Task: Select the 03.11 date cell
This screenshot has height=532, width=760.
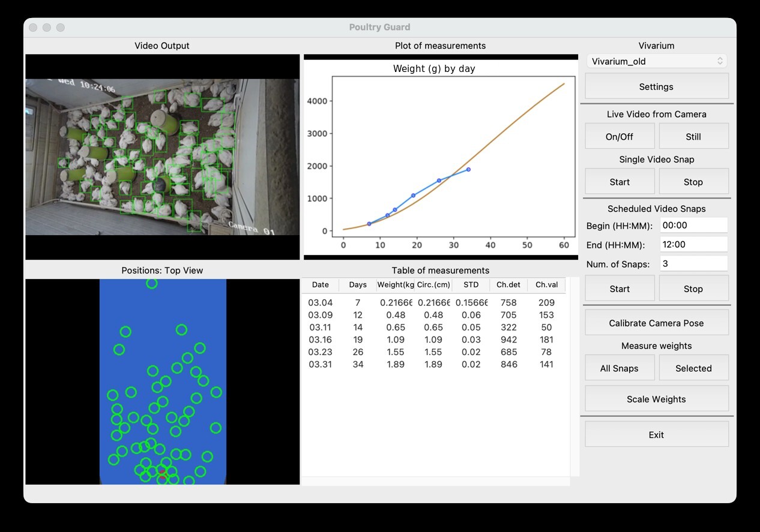Action: pos(321,327)
